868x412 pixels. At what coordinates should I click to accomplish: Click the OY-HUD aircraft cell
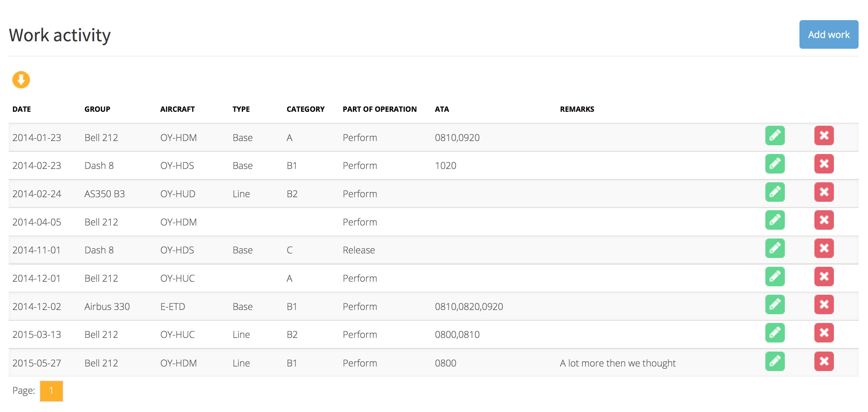(x=178, y=194)
